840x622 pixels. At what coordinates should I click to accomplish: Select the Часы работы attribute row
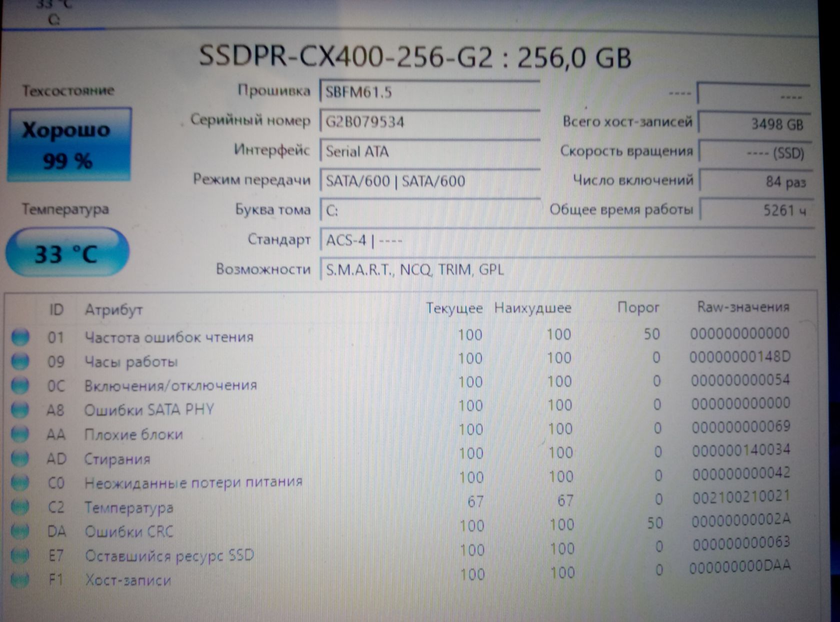pos(400,359)
